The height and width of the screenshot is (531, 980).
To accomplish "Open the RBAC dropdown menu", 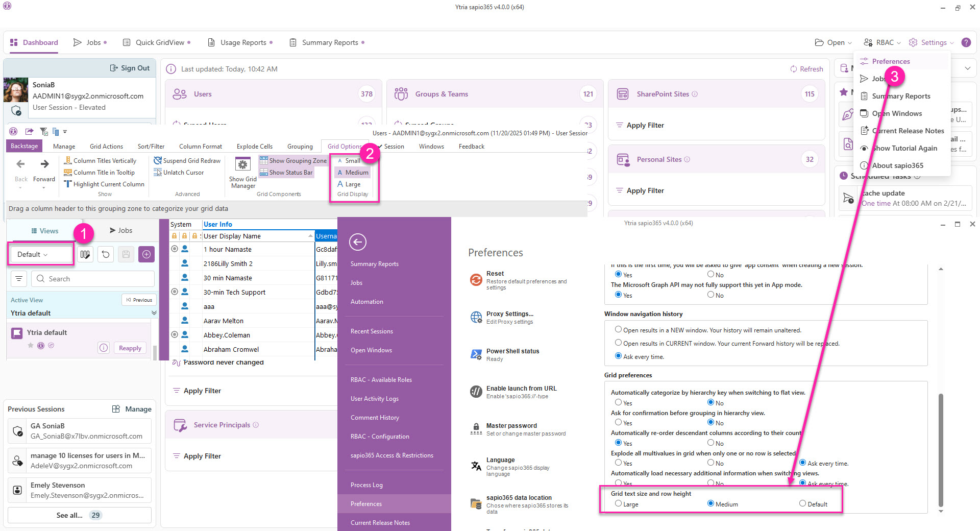I will tap(882, 42).
